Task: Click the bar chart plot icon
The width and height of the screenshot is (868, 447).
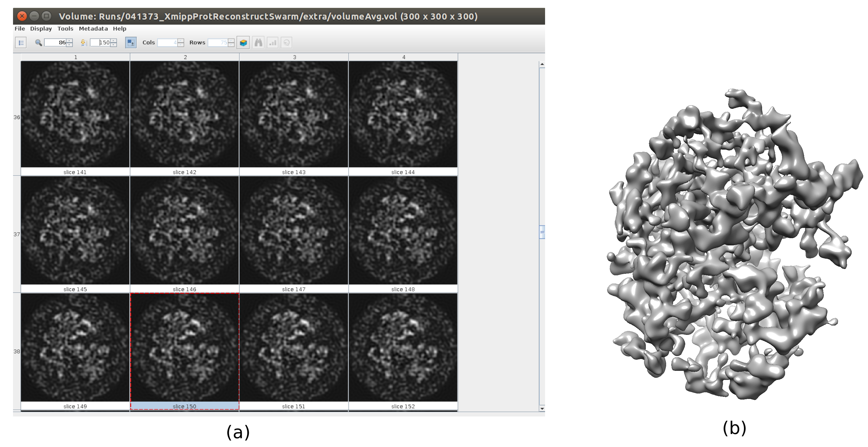Action: pyautogui.click(x=272, y=43)
